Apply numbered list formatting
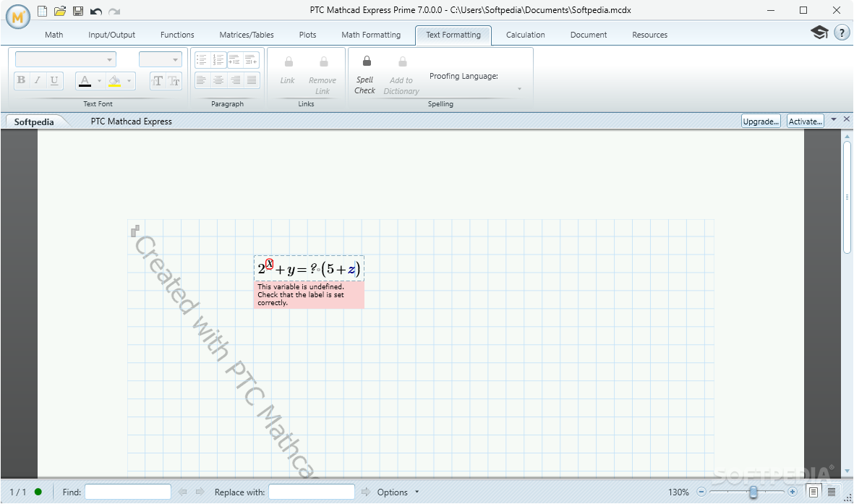Viewport: 854px width, 504px height. [218, 59]
